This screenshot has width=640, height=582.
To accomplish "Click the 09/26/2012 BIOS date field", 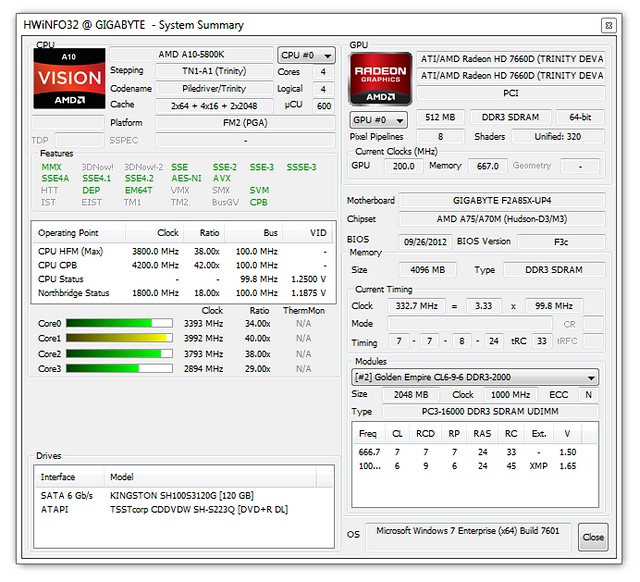I will 425,242.
